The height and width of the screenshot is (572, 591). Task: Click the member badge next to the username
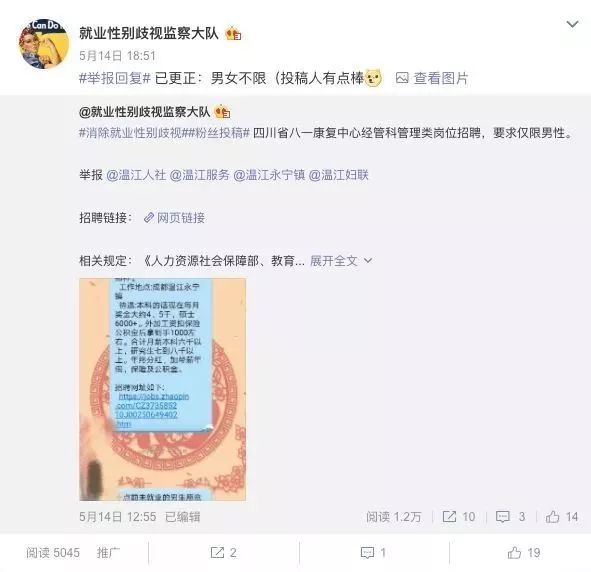coord(233,34)
